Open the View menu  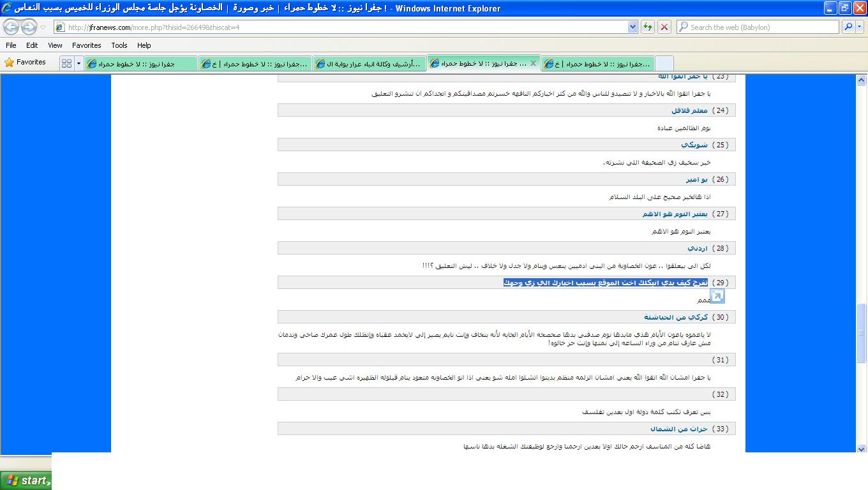(x=55, y=45)
